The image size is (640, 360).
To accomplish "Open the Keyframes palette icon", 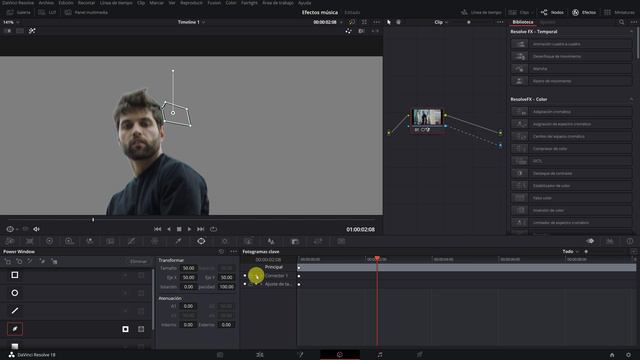I will (590, 241).
